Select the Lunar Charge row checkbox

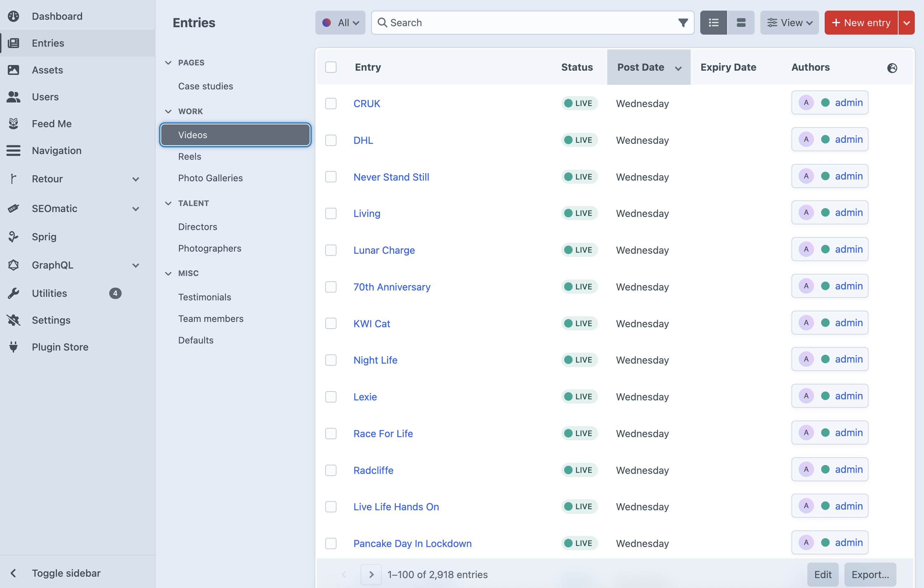(x=331, y=250)
